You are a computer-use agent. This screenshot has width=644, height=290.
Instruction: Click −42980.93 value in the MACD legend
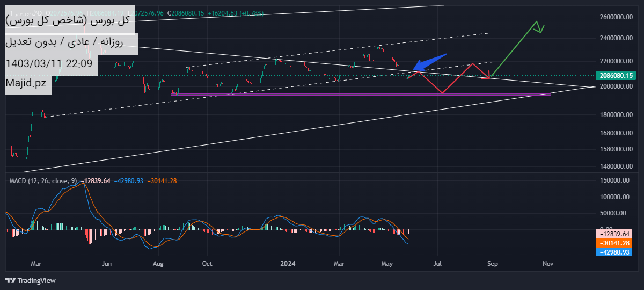coord(128,181)
